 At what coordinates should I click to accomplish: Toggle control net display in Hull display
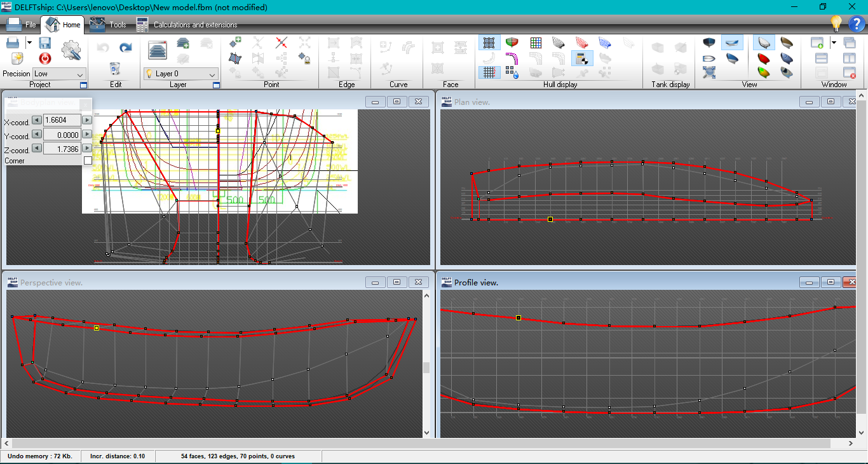[489, 43]
